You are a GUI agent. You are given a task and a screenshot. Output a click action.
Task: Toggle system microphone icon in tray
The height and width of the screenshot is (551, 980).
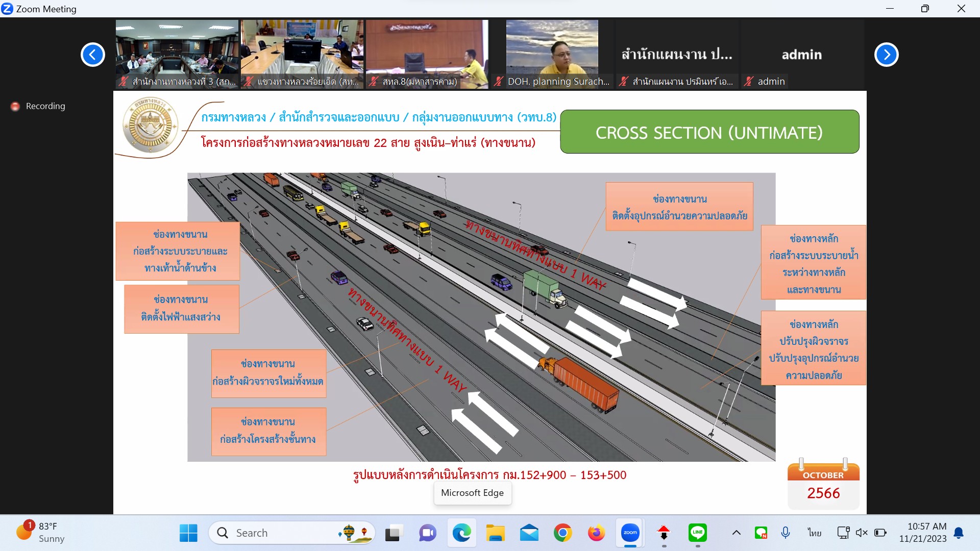tap(786, 533)
